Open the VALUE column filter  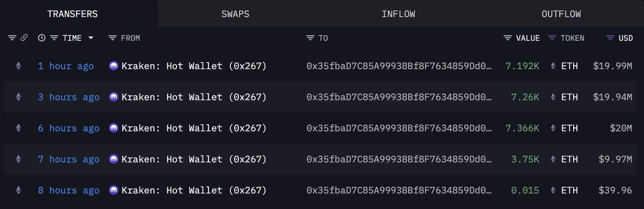click(508, 38)
